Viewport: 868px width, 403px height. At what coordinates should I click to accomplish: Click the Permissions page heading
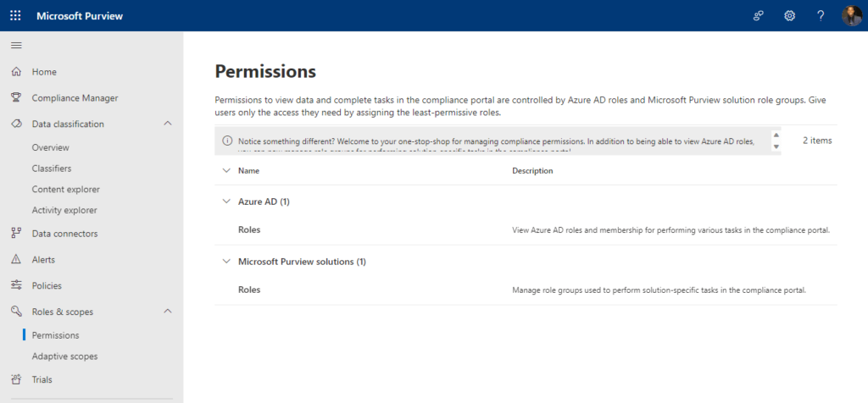point(265,71)
